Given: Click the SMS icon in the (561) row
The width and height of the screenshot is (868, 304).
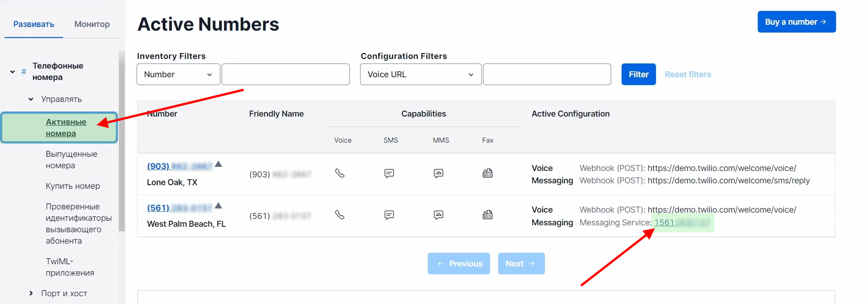Looking at the screenshot, I should point(389,215).
